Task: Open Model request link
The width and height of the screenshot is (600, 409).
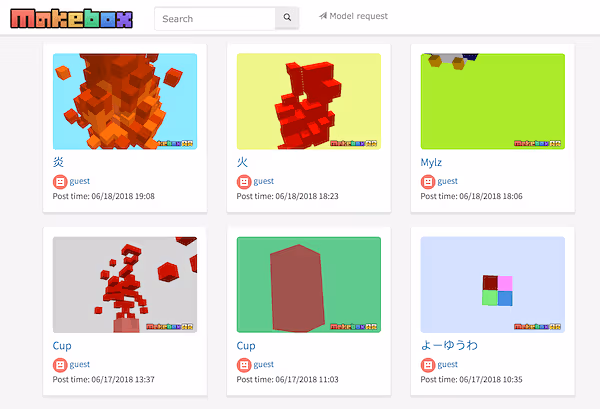Action: (353, 17)
